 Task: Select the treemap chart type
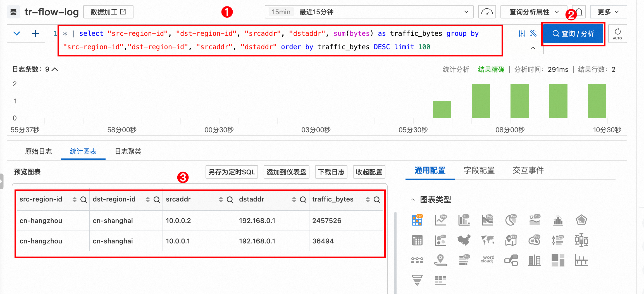558,260
